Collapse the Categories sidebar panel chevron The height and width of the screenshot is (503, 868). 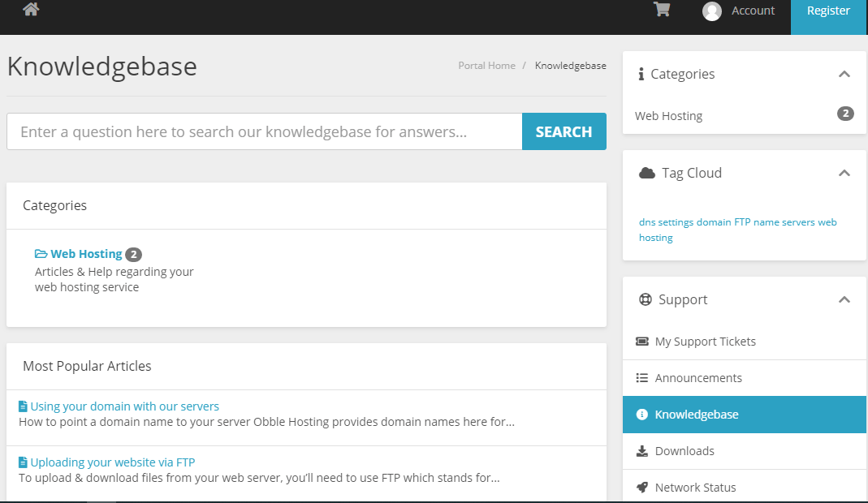844,74
